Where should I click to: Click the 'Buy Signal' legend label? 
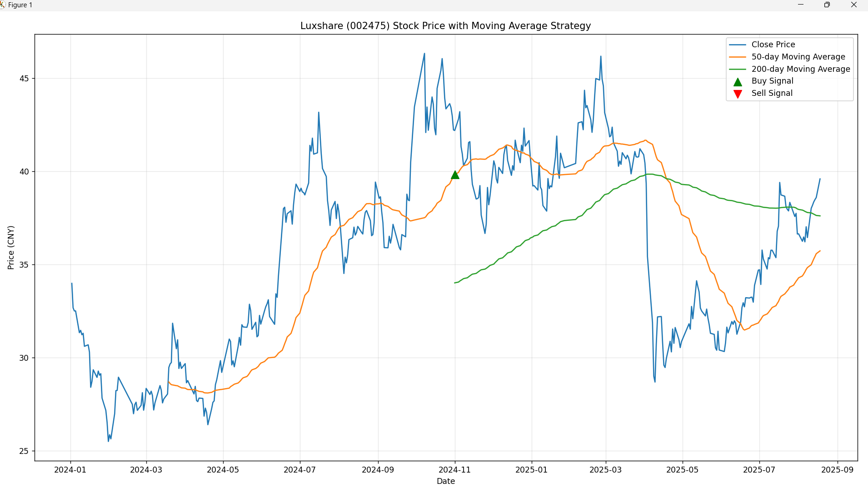pos(772,81)
